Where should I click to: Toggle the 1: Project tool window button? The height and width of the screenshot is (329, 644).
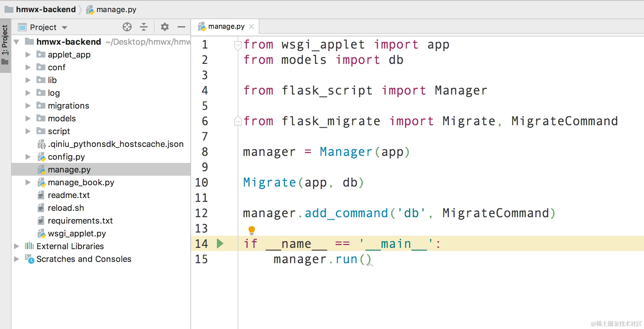click(x=5, y=45)
